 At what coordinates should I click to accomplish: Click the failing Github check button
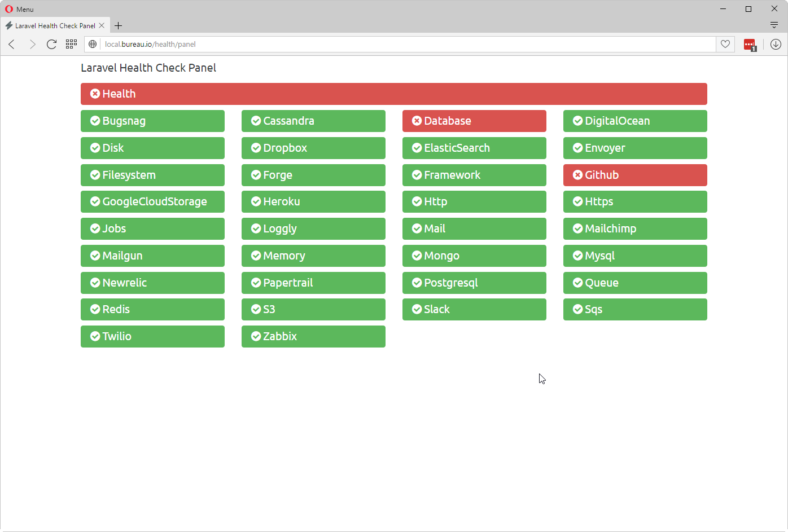635,175
